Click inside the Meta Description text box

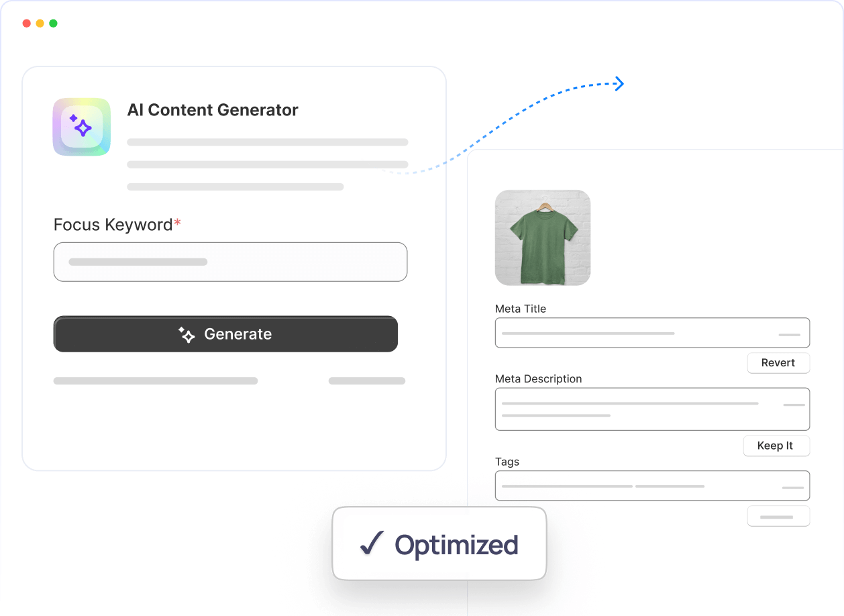point(652,409)
